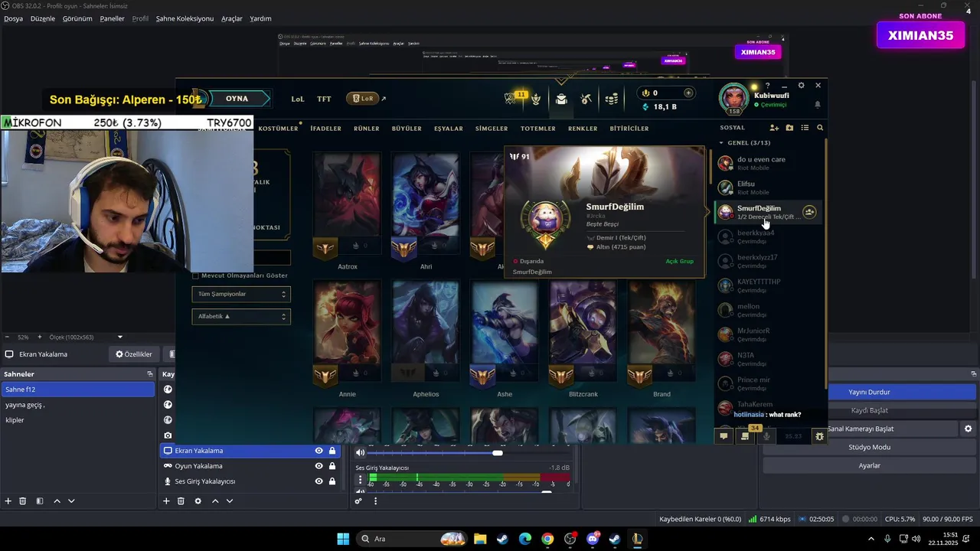Start the virtual camera with Sanal Kamerayı Başlat
This screenshot has width=980, height=551.
(861, 429)
